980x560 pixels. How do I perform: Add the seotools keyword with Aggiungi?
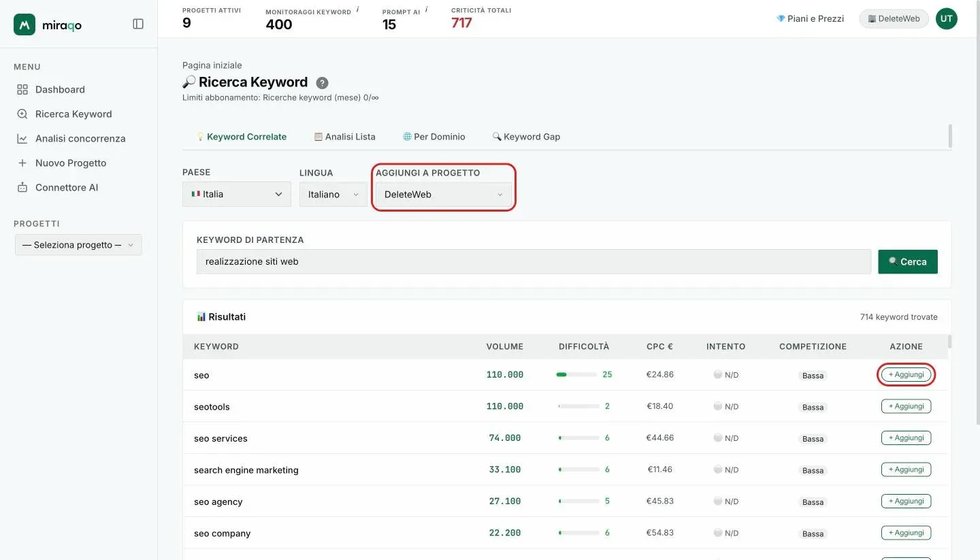(x=906, y=406)
